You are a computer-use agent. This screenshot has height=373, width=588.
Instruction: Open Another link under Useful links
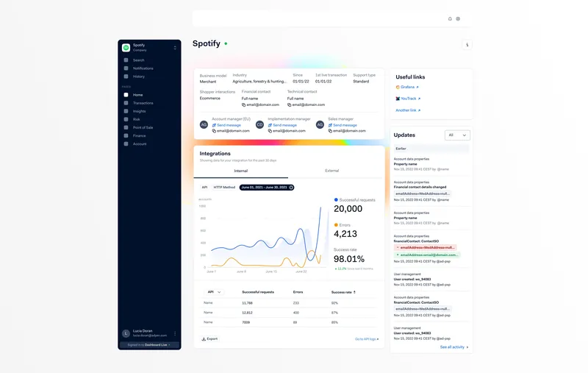pyautogui.click(x=408, y=110)
